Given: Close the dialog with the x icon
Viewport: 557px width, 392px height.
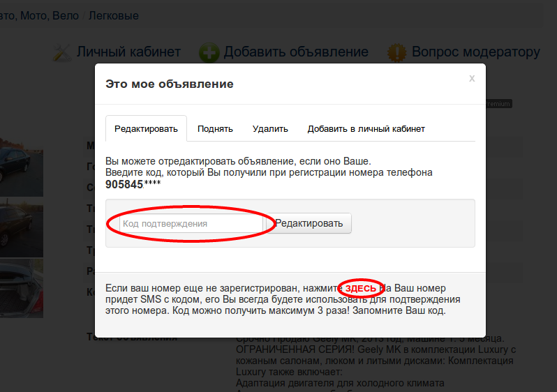Looking at the screenshot, I should [x=472, y=78].
